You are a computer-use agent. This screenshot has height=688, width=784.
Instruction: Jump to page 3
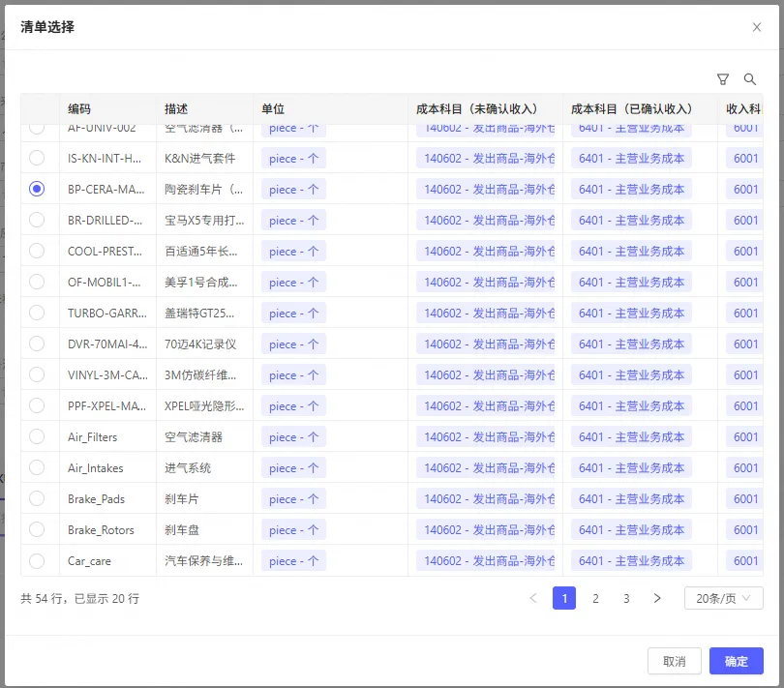click(626, 598)
